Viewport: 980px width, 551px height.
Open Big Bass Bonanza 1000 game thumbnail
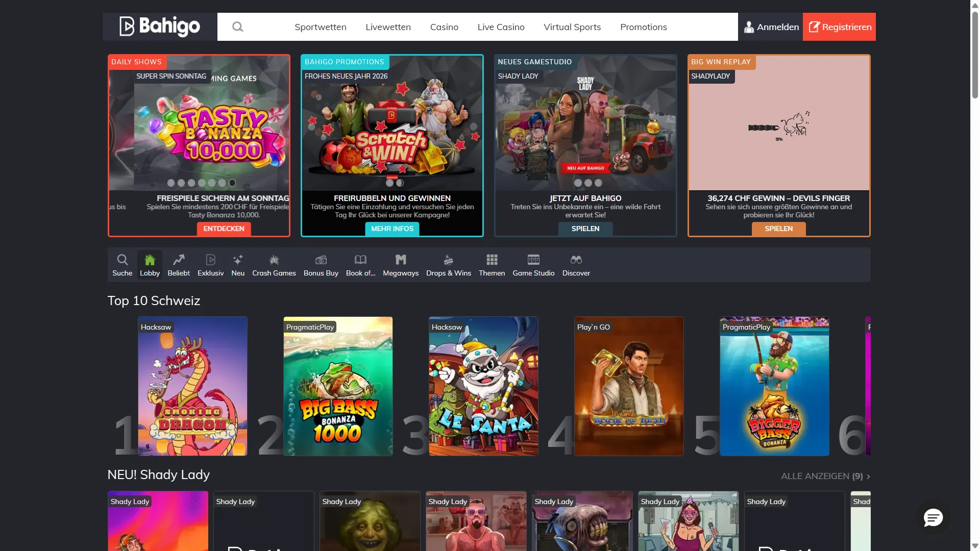click(x=338, y=386)
